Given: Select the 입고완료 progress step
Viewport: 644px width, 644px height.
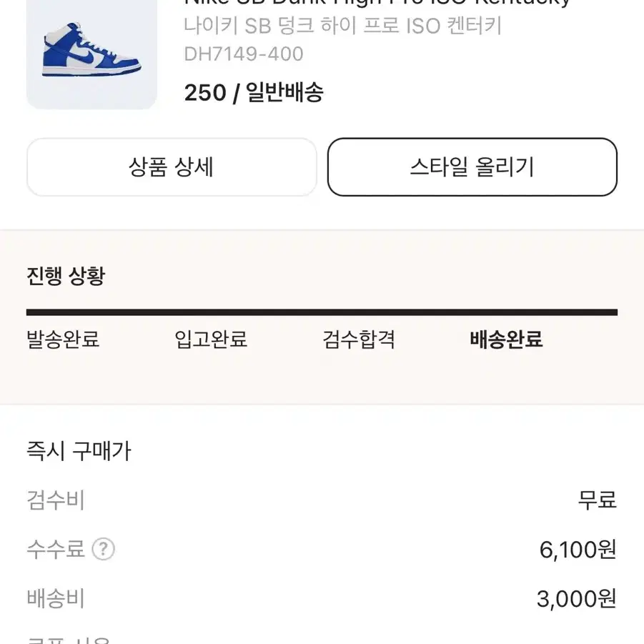Looking at the screenshot, I should (x=211, y=340).
